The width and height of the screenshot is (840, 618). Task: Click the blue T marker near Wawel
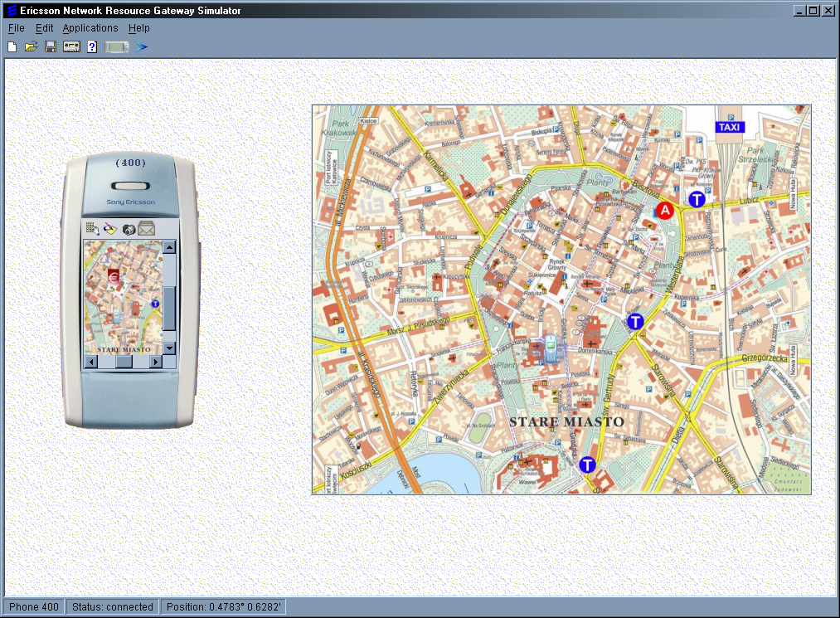[x=587, y=465]
